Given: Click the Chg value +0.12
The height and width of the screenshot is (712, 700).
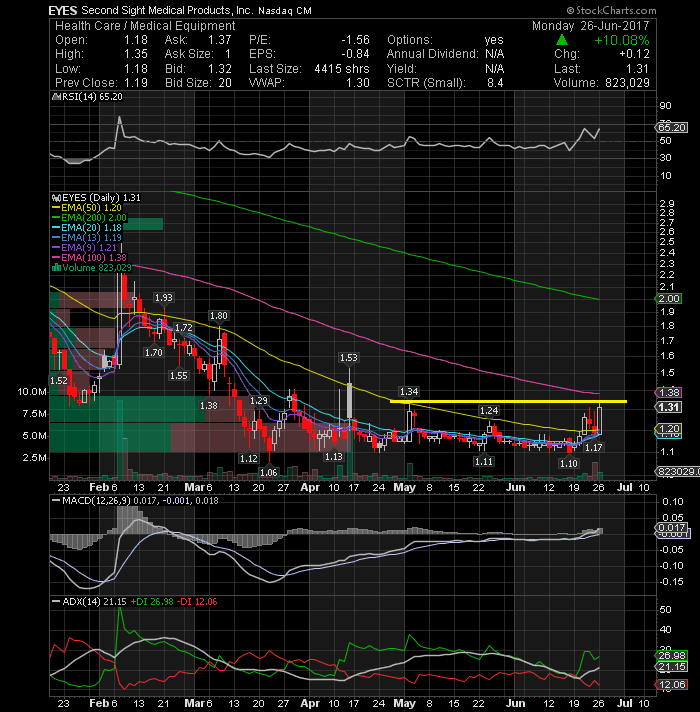Looking at the screenshot, I should 635,54.
